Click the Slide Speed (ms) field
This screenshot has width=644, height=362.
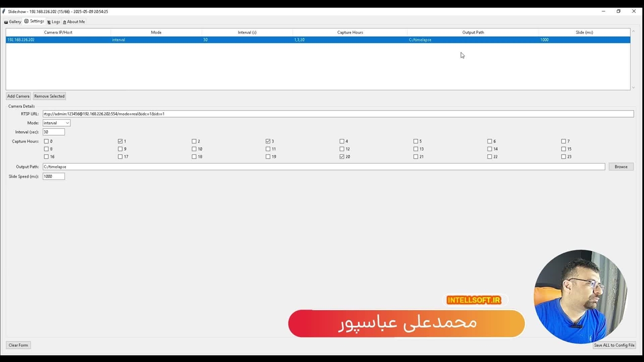[x=53, y=176]
